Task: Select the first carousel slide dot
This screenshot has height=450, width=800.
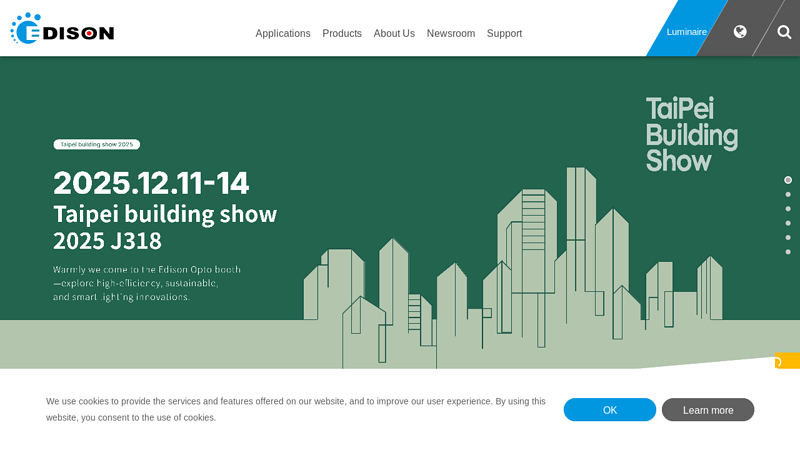Action: click(x=788, y=180)
